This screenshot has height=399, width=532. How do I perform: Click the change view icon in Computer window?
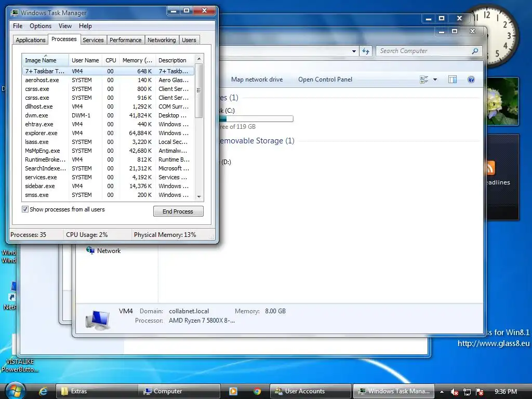(424, 79)
